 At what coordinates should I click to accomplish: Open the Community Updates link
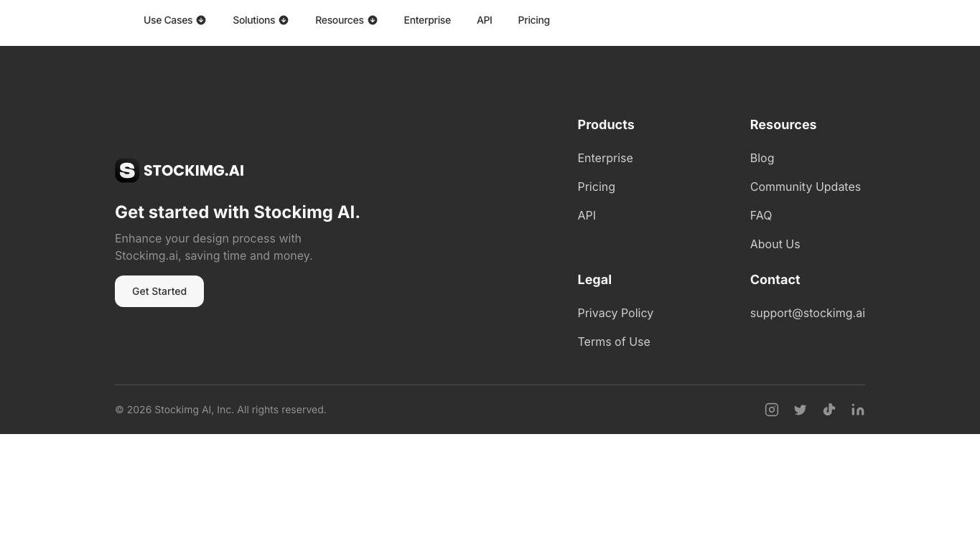point(805,187)
